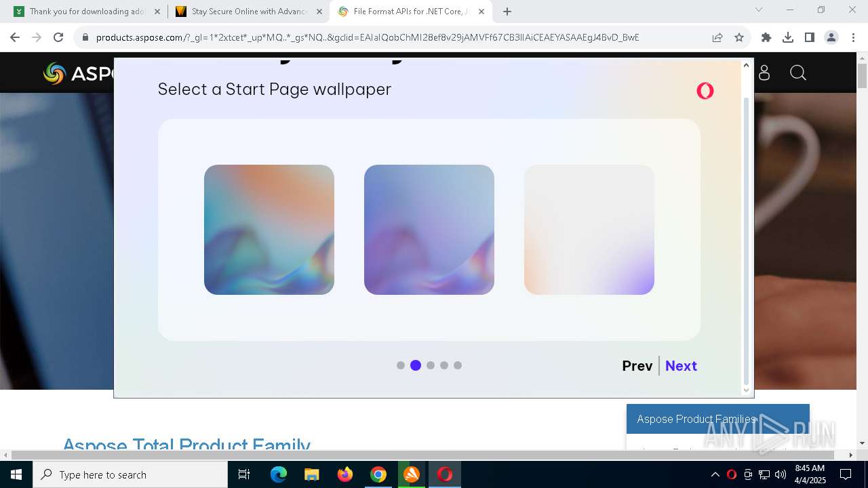Open the Chrome profile avatar
Viewport: 868px width, 488px height.
831,37
